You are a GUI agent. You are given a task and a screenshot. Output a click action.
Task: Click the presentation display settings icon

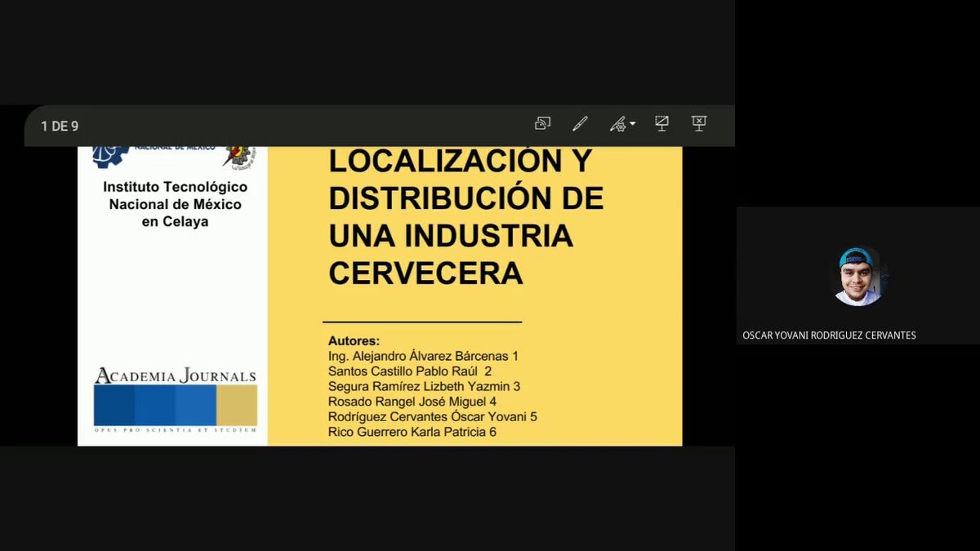point(661,123)
